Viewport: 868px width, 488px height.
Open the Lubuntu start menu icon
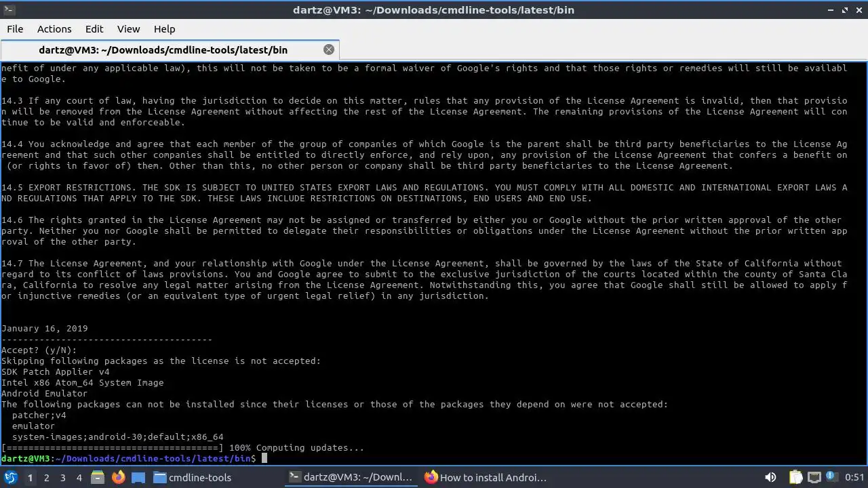pyautogui.click(x=10, y=477)
